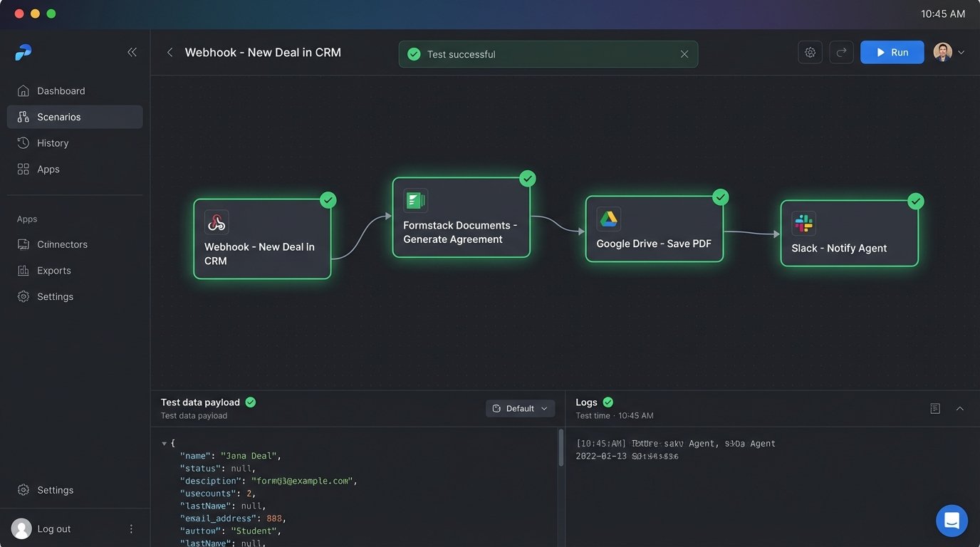Click the Google Drive node icon

[x=608, y=219]
